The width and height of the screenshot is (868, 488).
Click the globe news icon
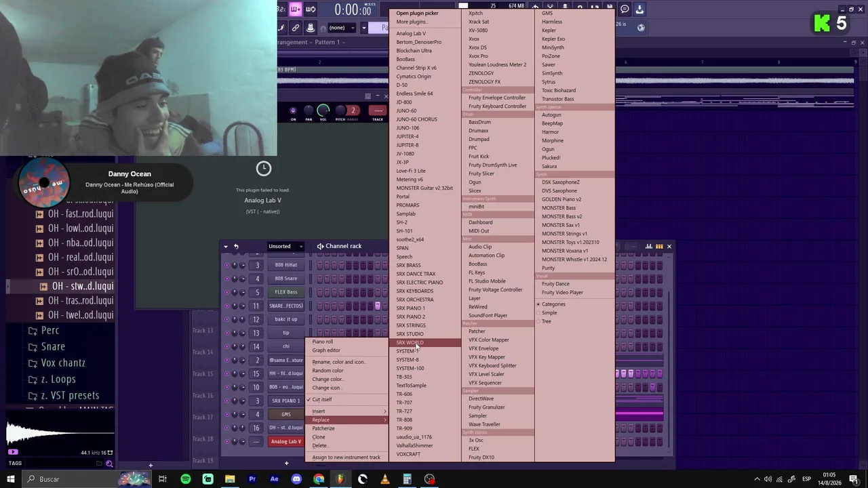[641, 28]
